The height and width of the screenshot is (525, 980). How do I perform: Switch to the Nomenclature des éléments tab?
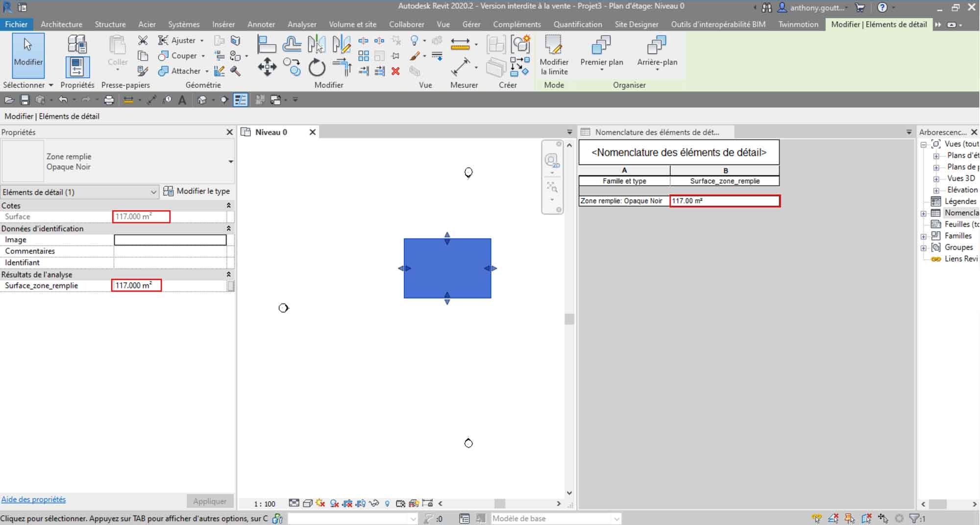(x=657, y=132)
